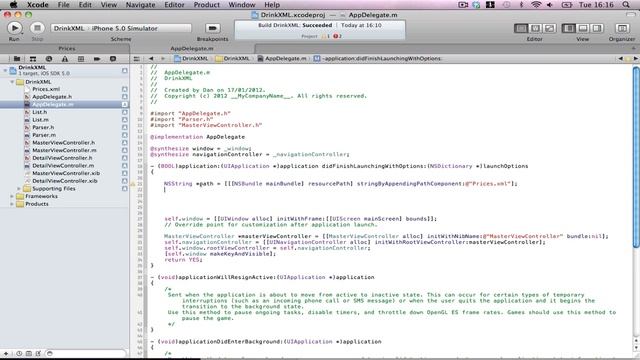Screen dimensions: 640x360
Task: Select Prices.xml in the navigator
Action: click(x=46, y=89)
